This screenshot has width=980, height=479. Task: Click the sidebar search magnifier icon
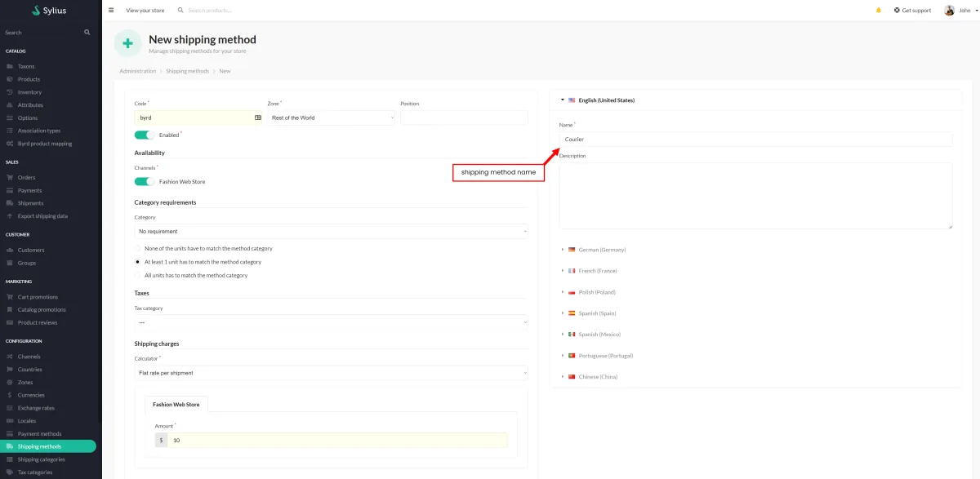(x=87, y=33)
